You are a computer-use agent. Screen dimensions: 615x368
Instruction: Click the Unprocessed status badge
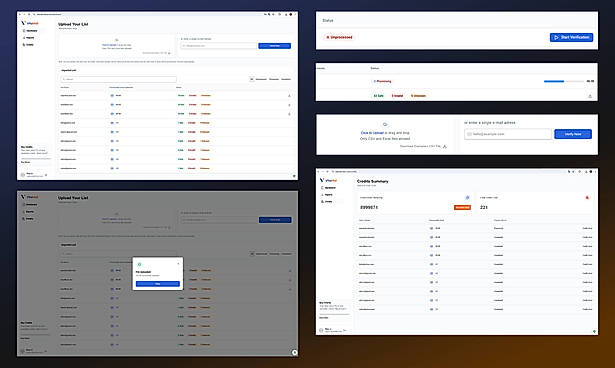pyautogui.click(x=339, y=37)
